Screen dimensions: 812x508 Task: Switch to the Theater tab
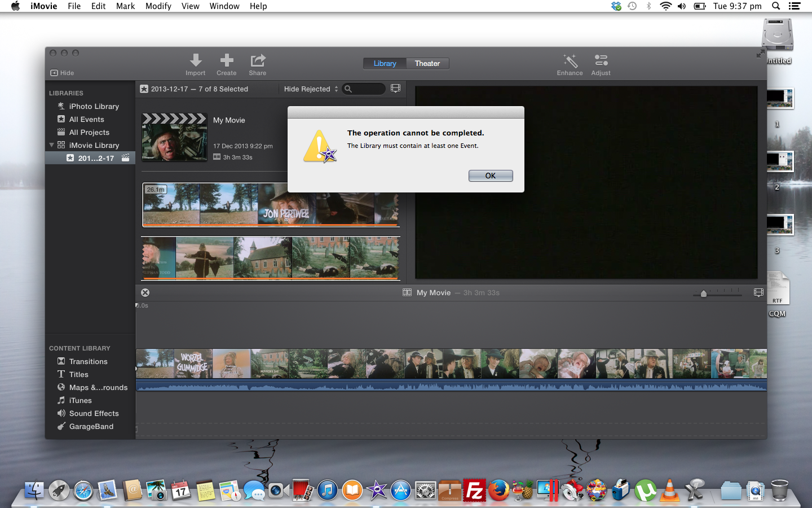427,63
